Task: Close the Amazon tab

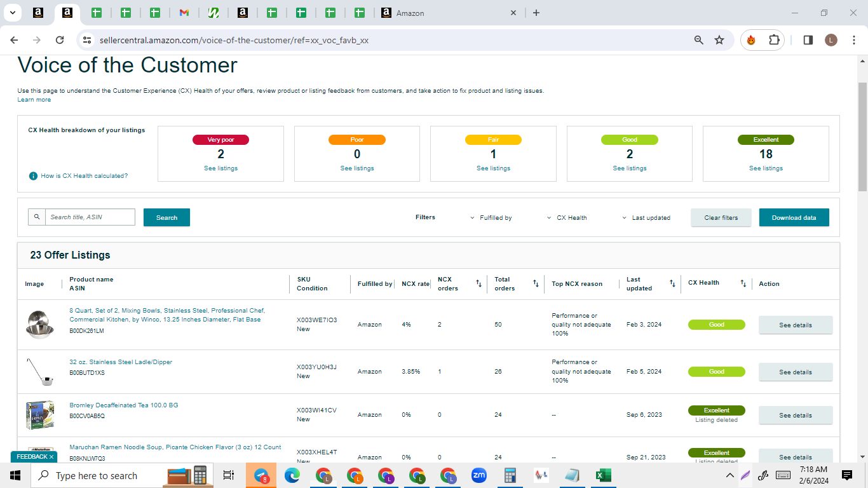Action: point(514,13)
